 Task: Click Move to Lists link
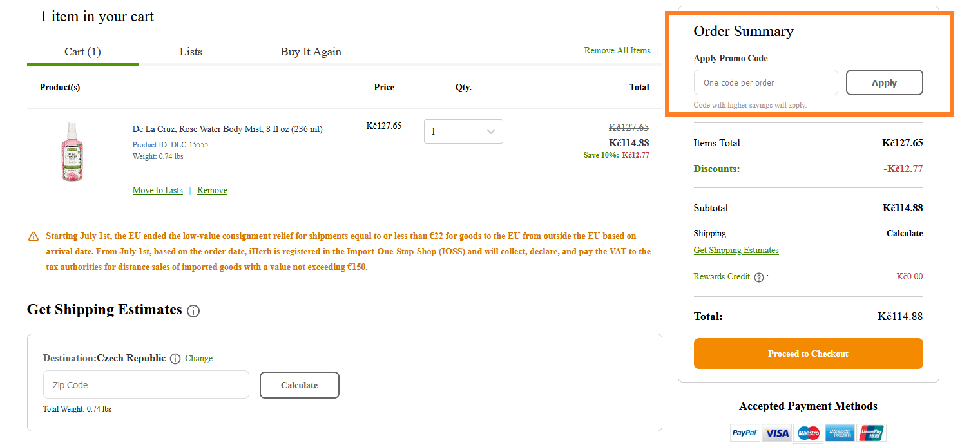pos(157,190)
